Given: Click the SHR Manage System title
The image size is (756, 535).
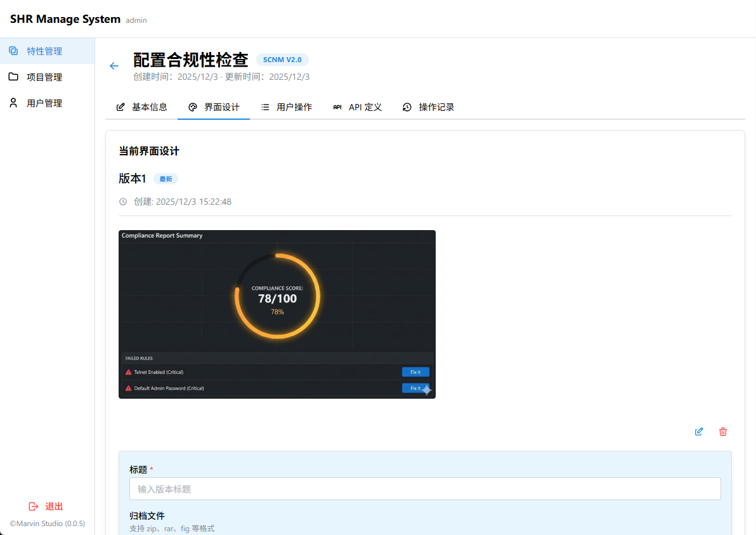Looking at the screenshot, I should (65, 19).
